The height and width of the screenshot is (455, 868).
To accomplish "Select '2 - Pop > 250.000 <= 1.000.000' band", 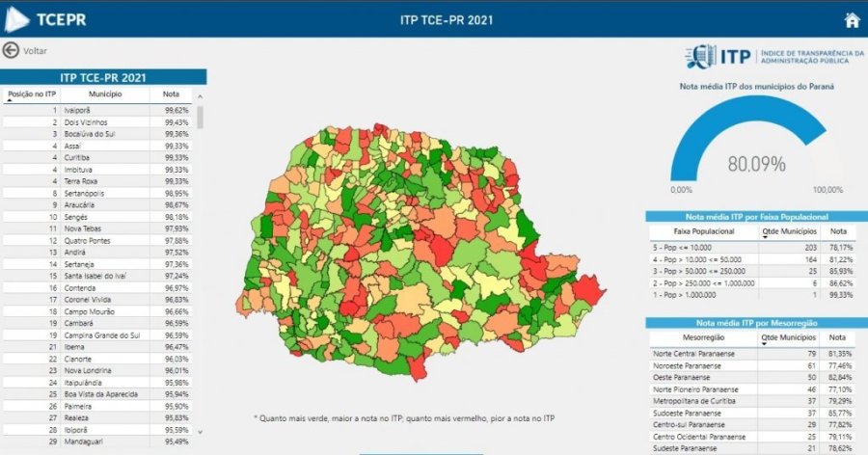I will tap(753, 282).
